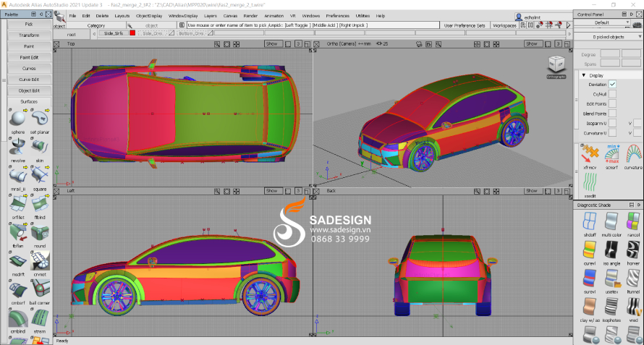Open the Object Edit palette tab

[x=29, y=90]
